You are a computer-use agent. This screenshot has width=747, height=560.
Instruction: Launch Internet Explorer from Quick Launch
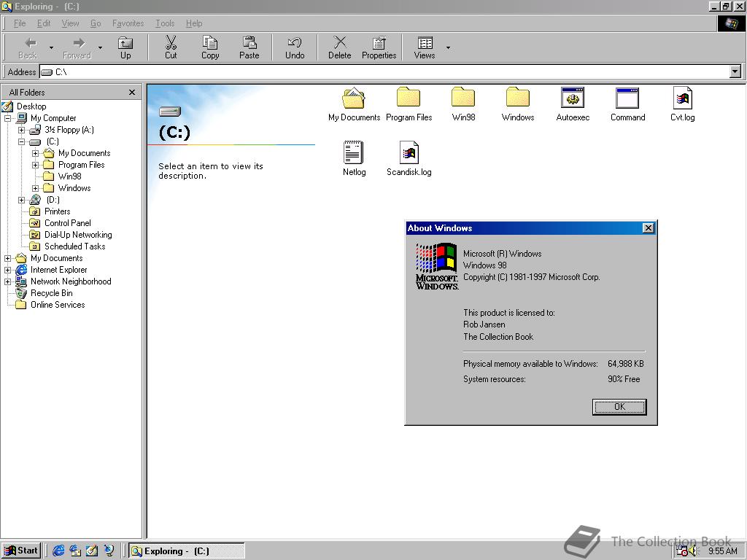[58, 551]
